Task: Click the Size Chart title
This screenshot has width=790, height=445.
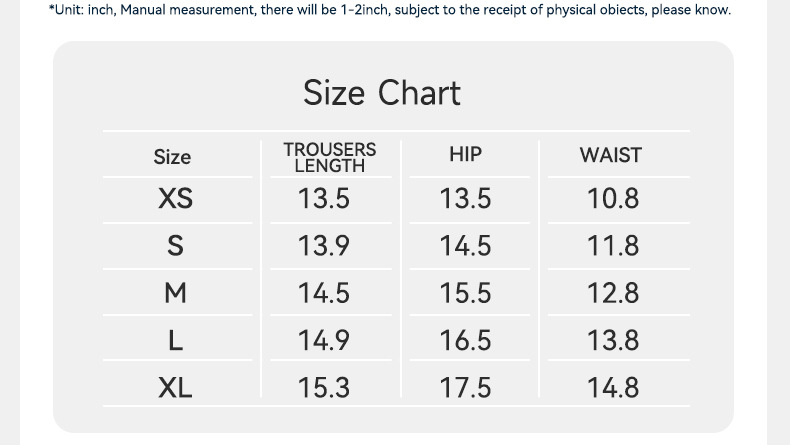Action: tap(382, 93)
